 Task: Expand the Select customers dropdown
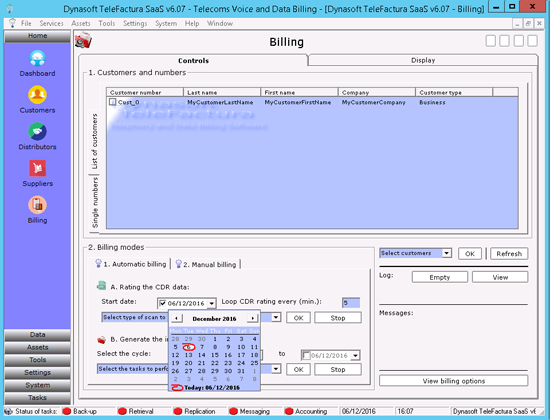coord(446,253)
